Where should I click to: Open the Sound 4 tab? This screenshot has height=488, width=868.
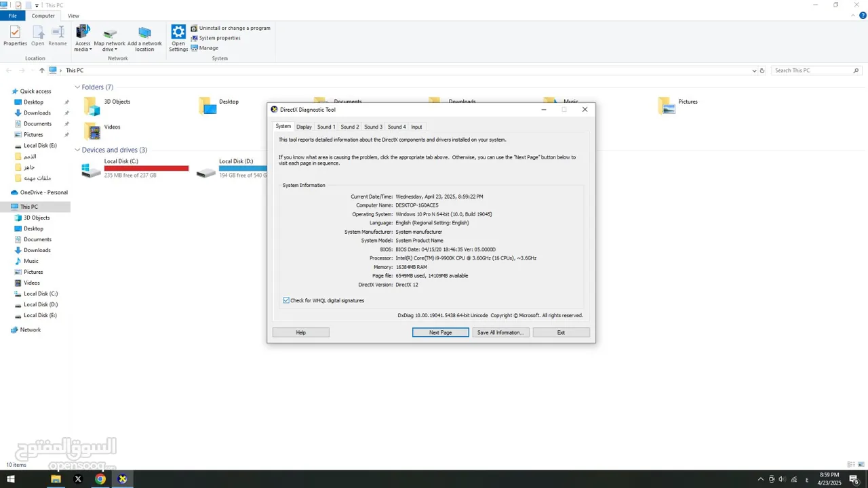(397, 127)
